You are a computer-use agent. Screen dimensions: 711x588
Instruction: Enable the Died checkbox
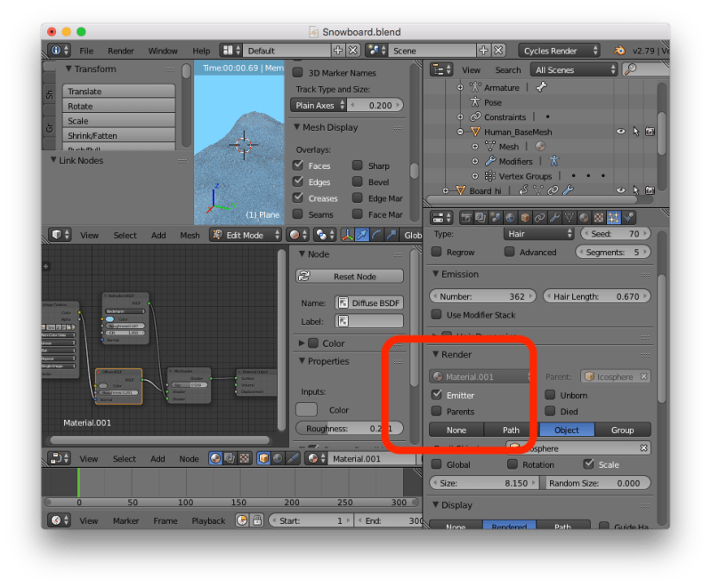(550, 411)
